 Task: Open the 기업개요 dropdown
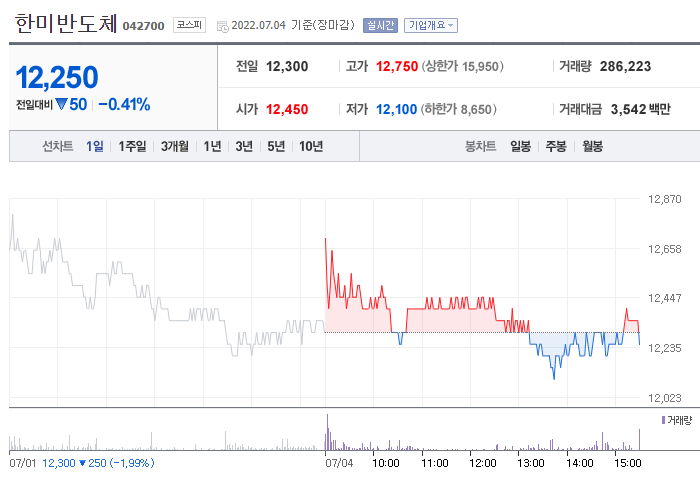click(x=431, y=25)
